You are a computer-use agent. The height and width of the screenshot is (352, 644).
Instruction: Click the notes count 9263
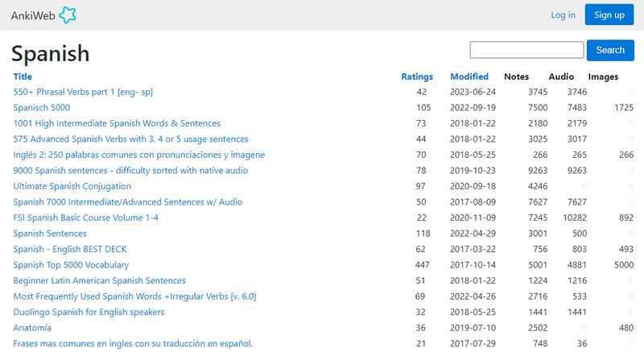(x=538, y=171)
